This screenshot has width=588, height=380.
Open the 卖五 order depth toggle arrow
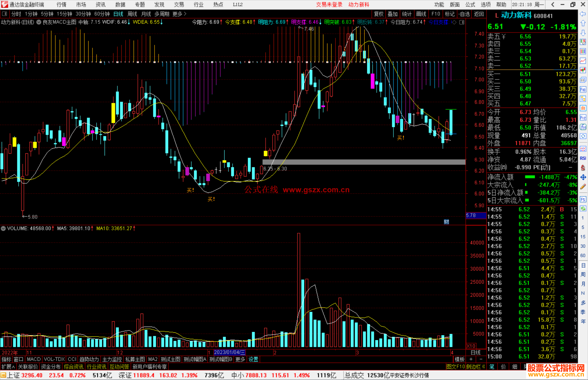click(x=504, y=37)
